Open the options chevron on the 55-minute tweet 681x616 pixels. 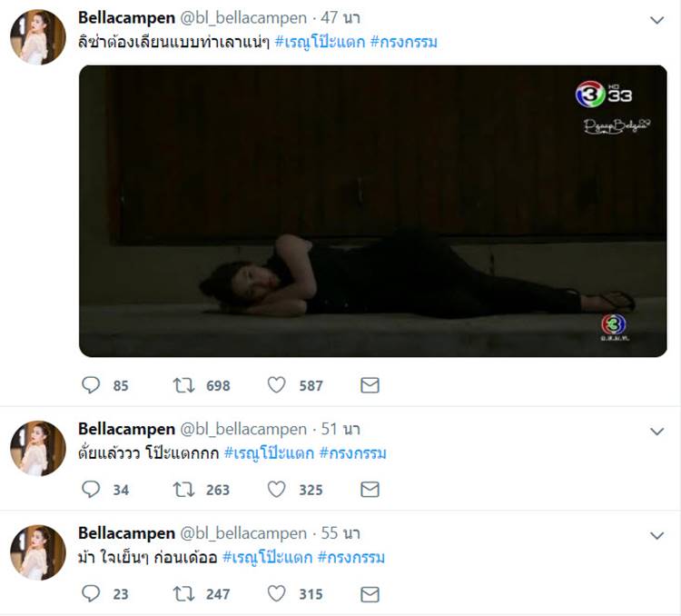tap(657, 535)
